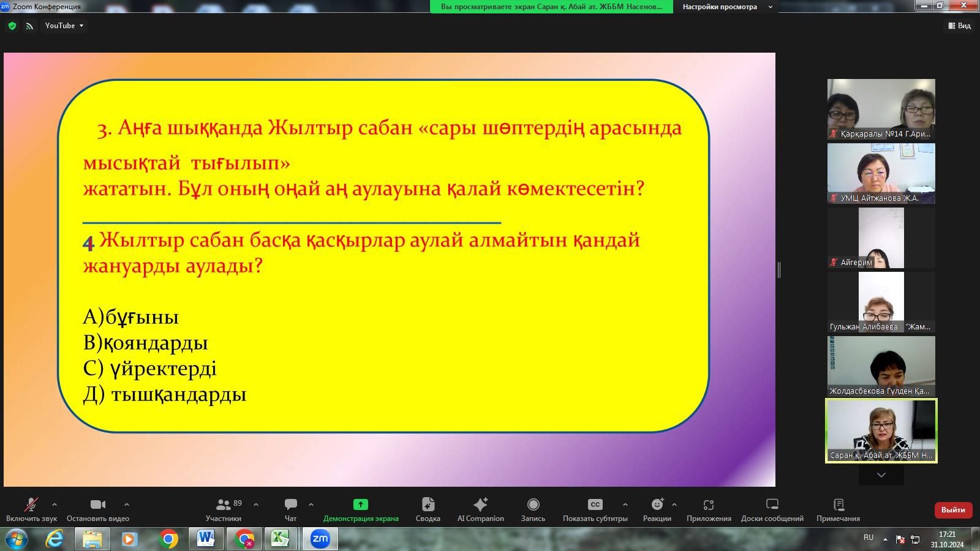The height and width of the screenshot is (551, 980).
Task: Open Доски сообщений whiteboards
Action: [772, 509]
